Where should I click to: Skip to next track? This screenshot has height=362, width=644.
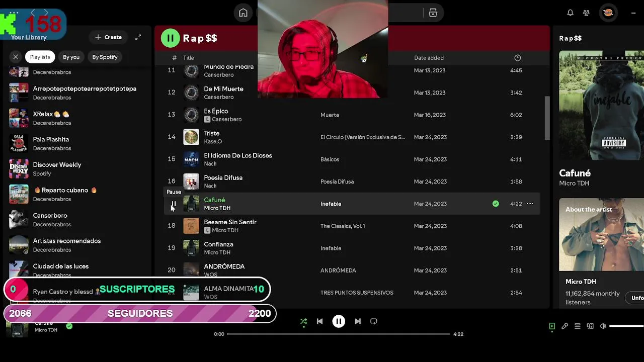click(x=358, y=321)
